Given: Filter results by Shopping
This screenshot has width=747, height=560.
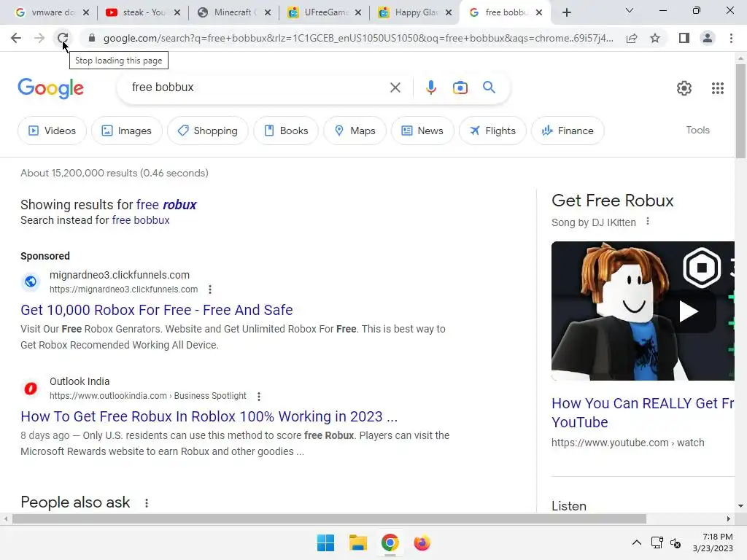Looking at the screenshot, I should point(208,131).
